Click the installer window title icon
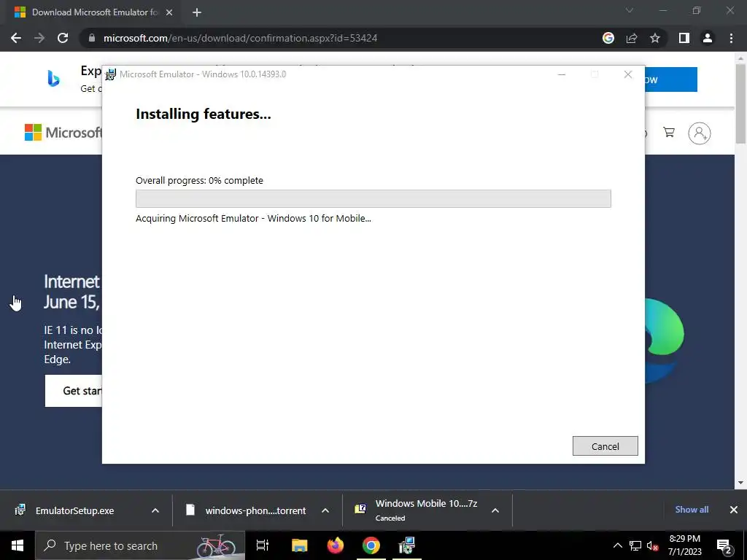The height and width of the screenshot is (560, 747). point(111,74)
